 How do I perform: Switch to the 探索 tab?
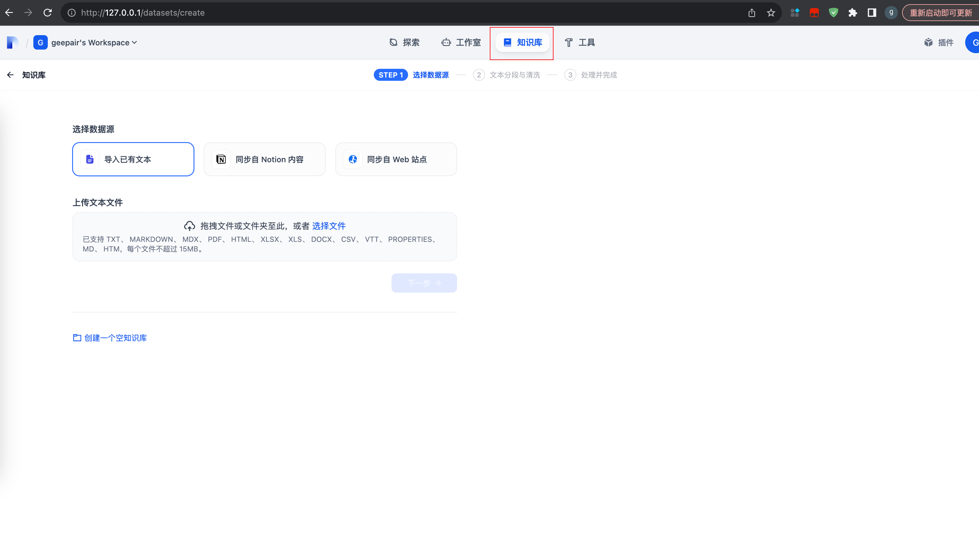(404, 42)
